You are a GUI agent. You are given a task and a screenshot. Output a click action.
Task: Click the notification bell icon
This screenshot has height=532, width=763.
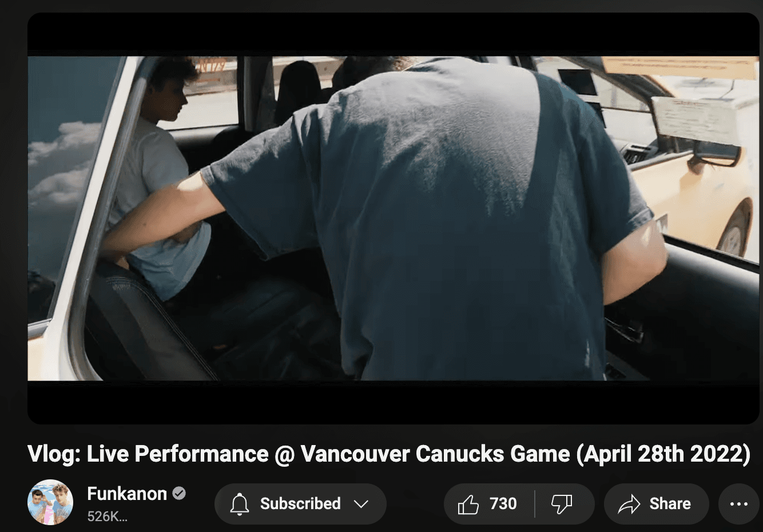point(239,504)
